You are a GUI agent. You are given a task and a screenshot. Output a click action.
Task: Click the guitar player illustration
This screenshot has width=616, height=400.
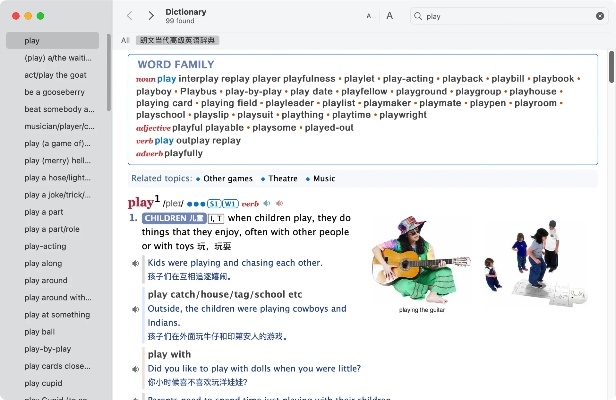pos(421,261)
